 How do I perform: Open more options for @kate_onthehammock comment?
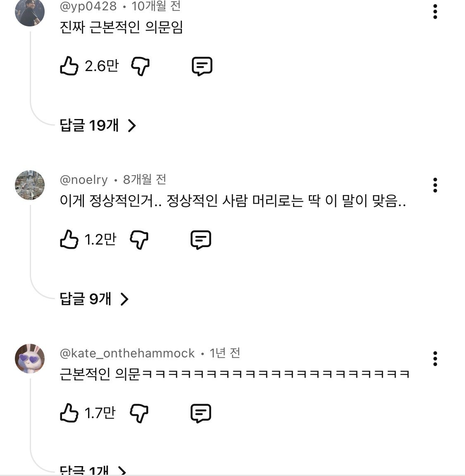point(435,359)
